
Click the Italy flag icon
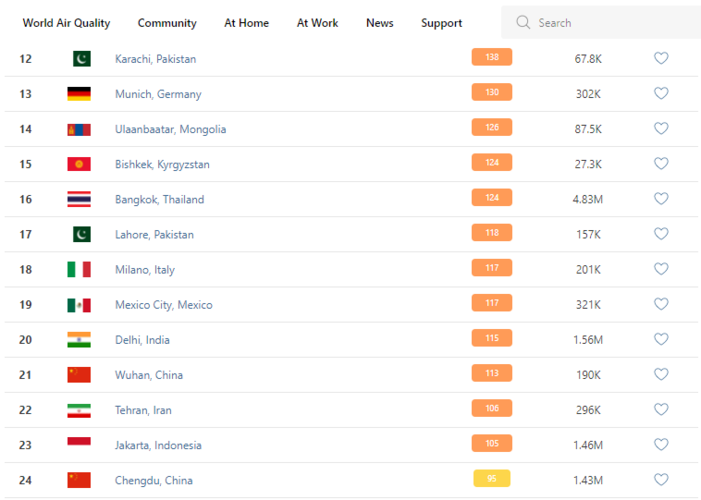pos(79,269)
